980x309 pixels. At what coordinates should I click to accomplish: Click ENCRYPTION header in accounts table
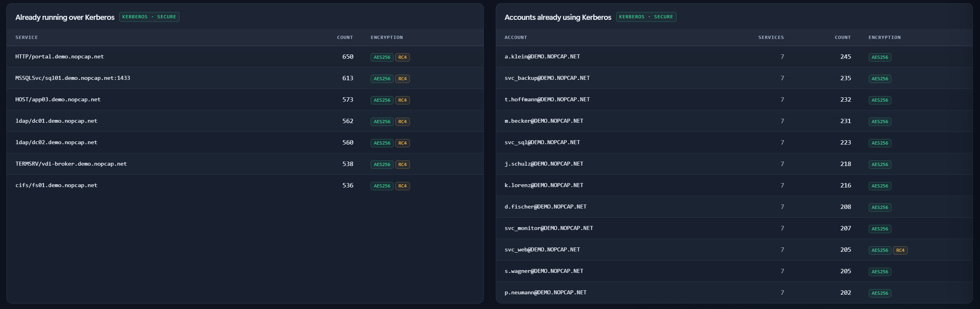[885, 37]
